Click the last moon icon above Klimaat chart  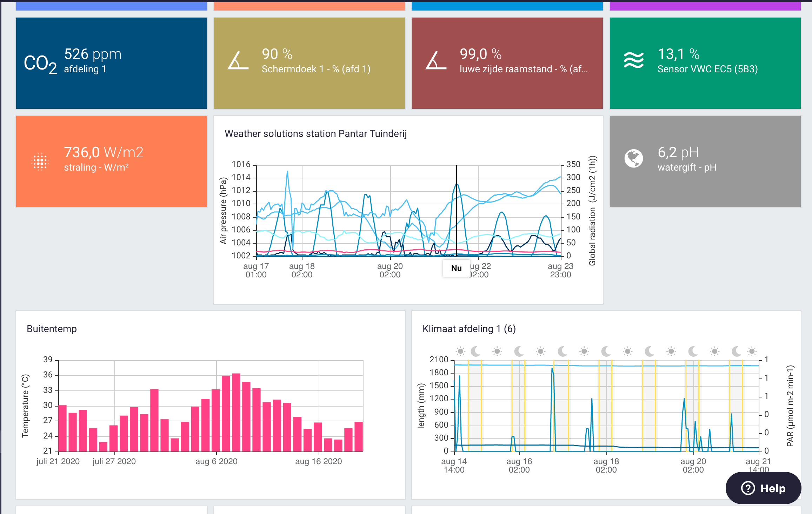click(737, 351)
